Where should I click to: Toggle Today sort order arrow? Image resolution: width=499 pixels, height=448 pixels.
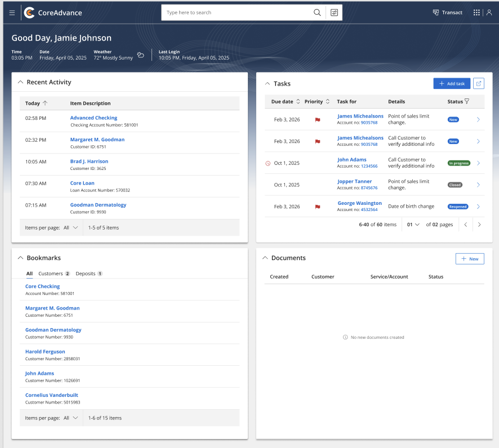point(45,103)
